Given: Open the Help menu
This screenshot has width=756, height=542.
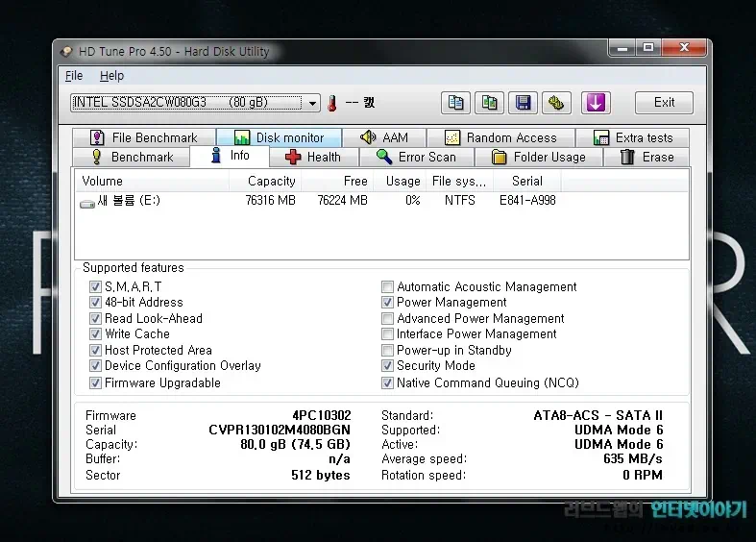Looking at the screenshot, I should (x=111, y=76).
